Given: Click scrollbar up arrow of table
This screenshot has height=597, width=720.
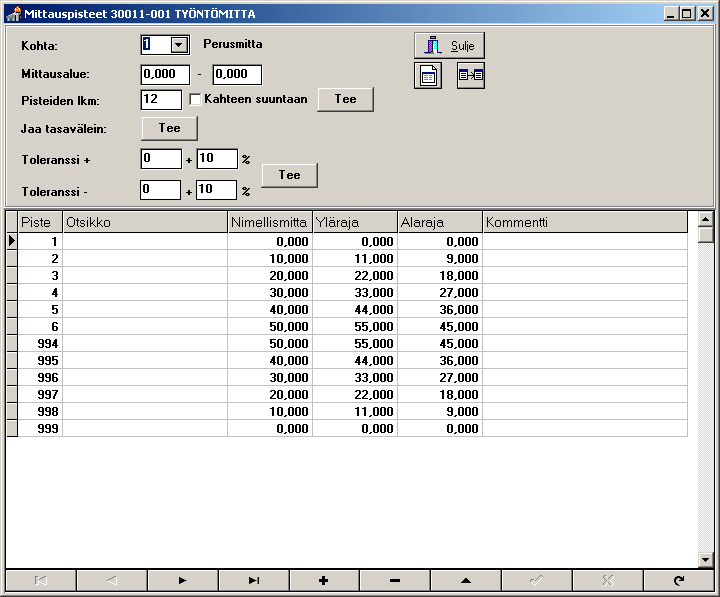Looking at the screenshot, I should coord(705,219).
